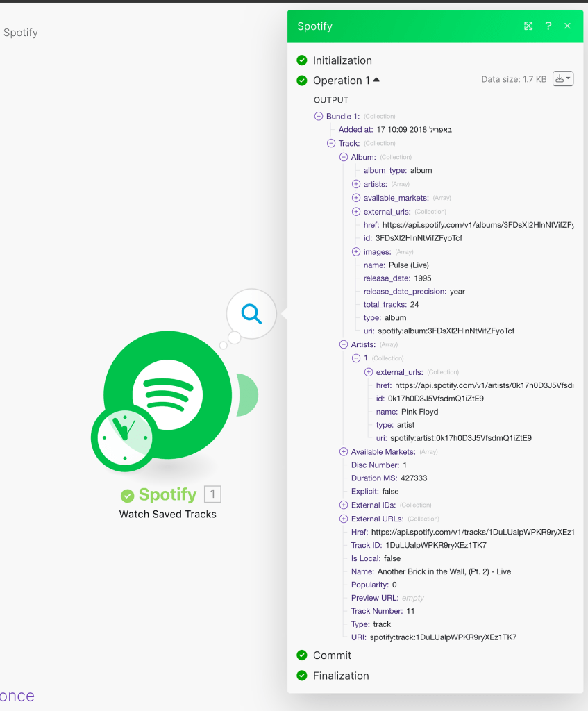The image size is (588, 711).
Task: Collapse the Album collection
Action: tap(343, 157)
